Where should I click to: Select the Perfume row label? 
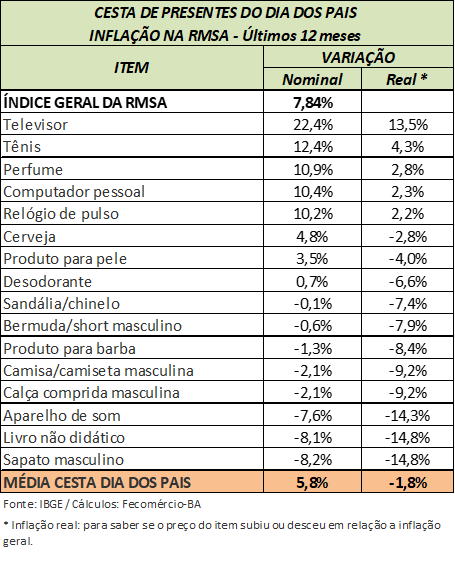(x=132, y=169)
